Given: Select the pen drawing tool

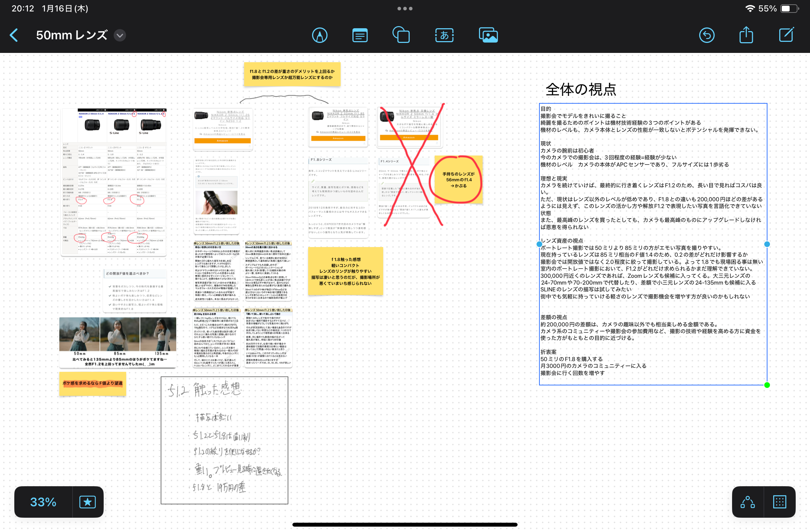Looking at the screenshot, I should [x=320, y=35].
